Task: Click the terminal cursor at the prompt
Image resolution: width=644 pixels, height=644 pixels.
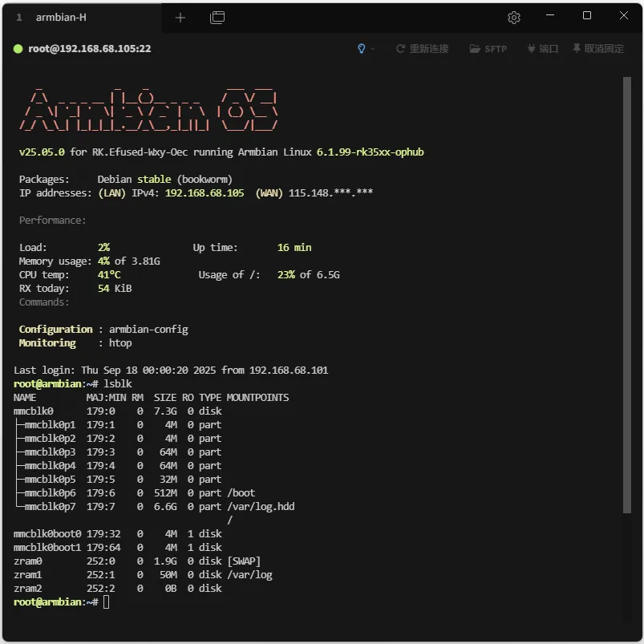Action: (x=107, y=602)
